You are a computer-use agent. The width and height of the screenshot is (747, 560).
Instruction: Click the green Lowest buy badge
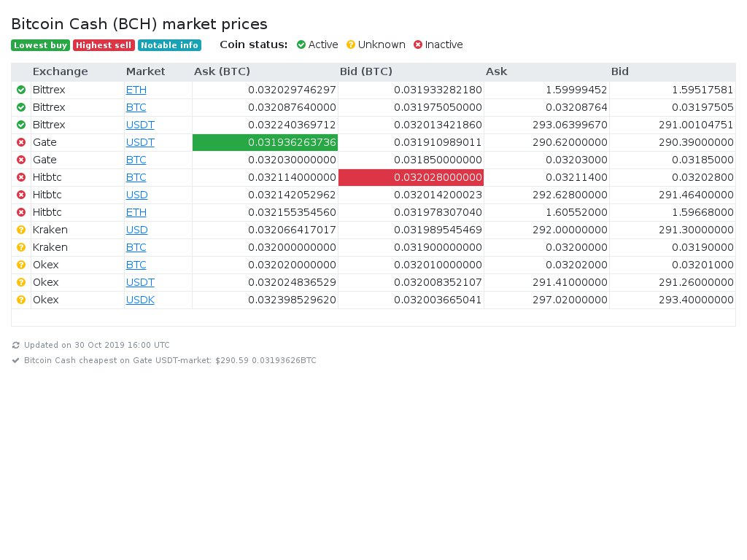[41, 45]
